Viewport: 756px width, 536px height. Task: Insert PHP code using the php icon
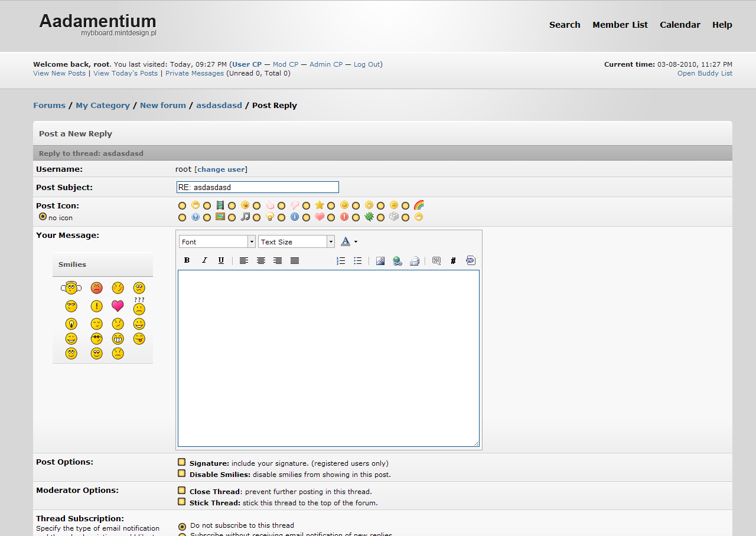click(x=470, y=260)
